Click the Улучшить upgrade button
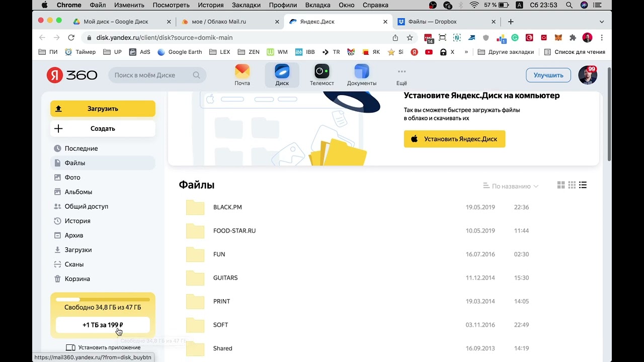Viewport: 644px width, 362px height. coord(548,75)
